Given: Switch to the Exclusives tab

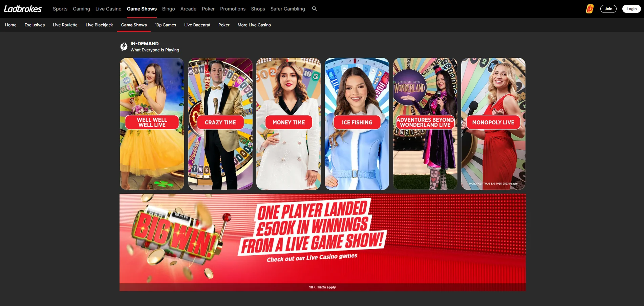Looking at the screenshot, I should point(35,25).
